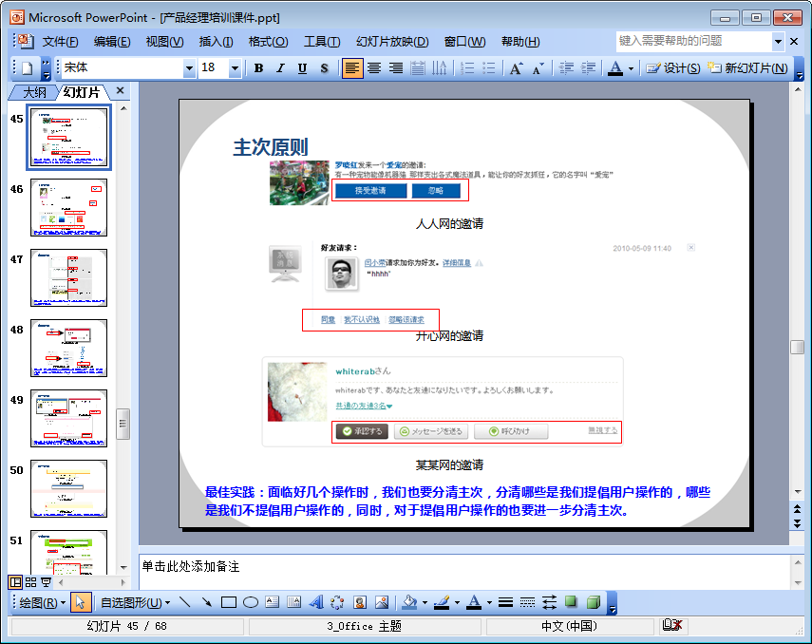812x644 pixels.
Task: Increase the font size
Action: tap(517, 67)
